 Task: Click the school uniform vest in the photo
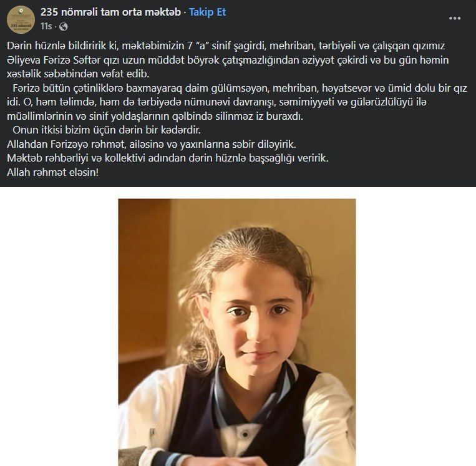[x=243, y=419]
